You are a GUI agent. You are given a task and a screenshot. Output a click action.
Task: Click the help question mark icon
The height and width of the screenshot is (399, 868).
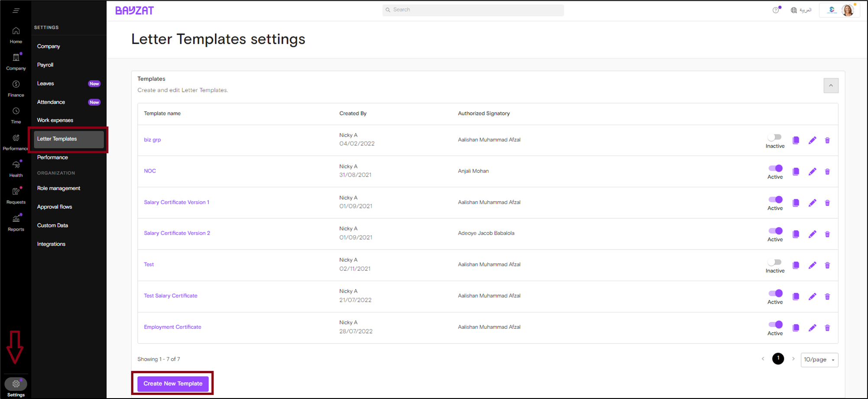pos(776,10)
